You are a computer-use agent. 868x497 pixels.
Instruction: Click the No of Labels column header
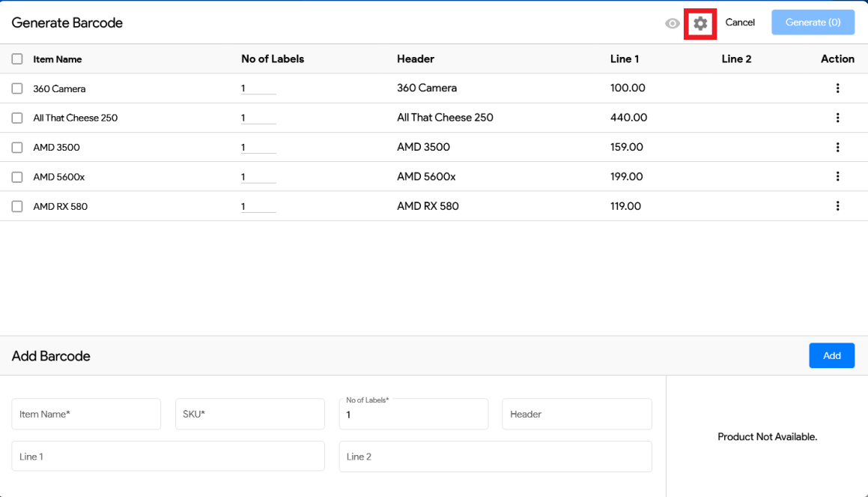click(273, 58)
